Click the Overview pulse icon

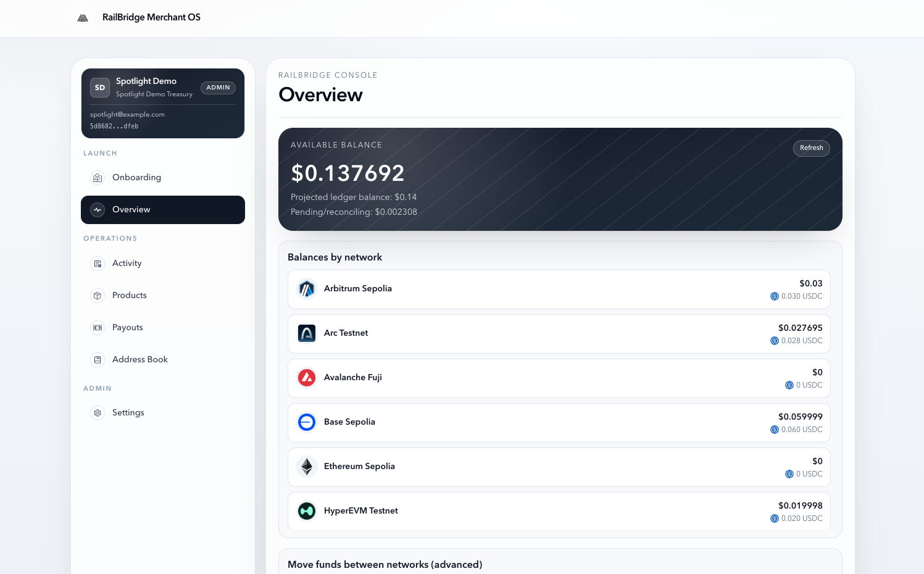coord(98,210)
